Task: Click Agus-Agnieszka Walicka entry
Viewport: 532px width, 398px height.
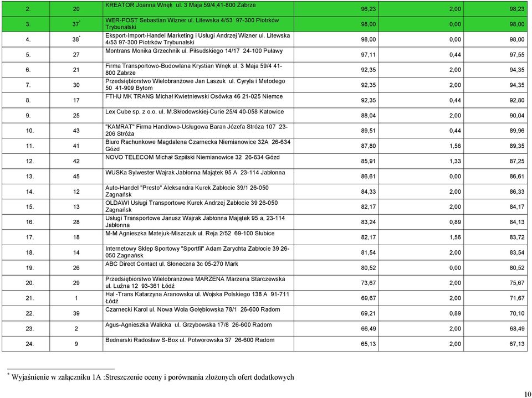Action: tap(198, 329)
